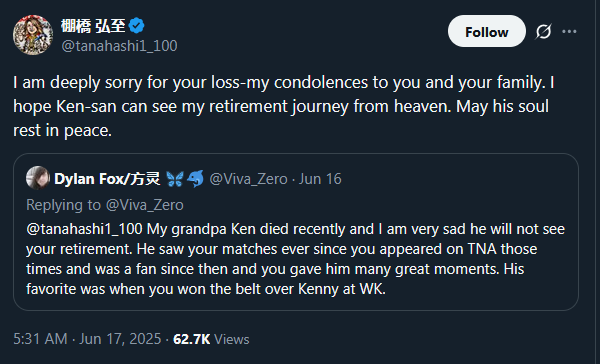Click the Dylan Fox/方灵 display name
The image size is (600, 364).
pyautogui.click(x=107, y=179)
